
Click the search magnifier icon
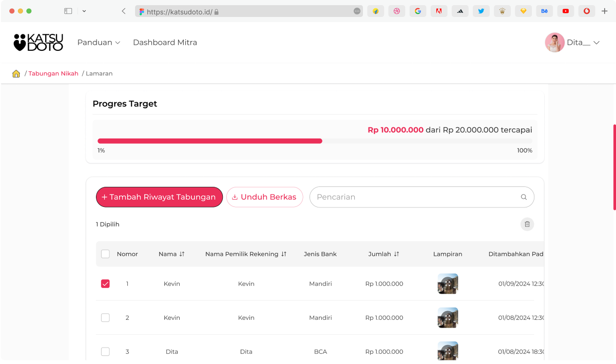[524, 197]
